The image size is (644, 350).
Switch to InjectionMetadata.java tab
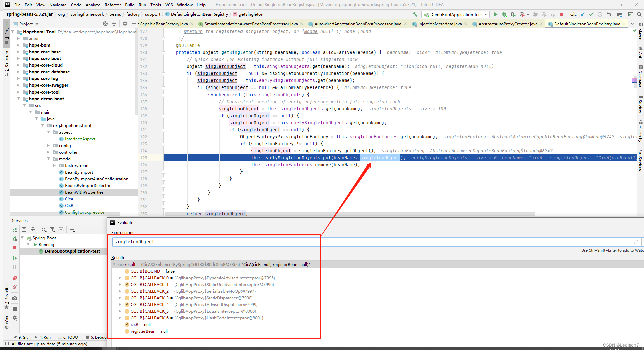[x=440, y=24]
